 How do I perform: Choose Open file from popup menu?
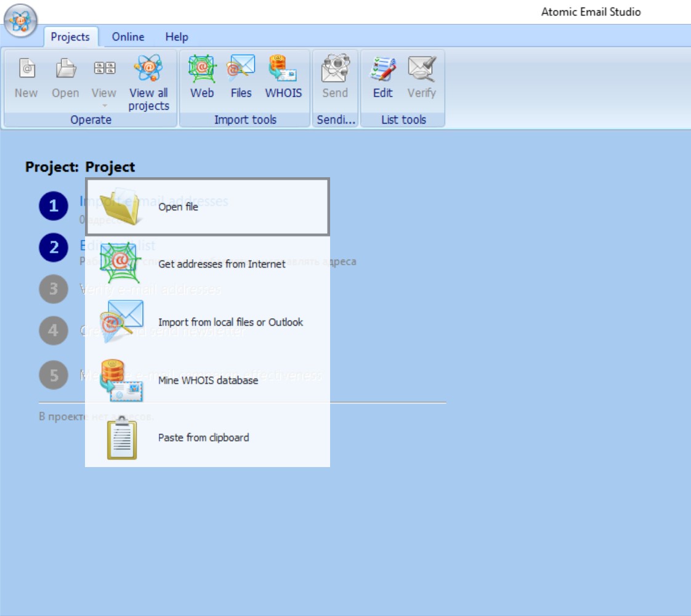(x=208, y=207)
